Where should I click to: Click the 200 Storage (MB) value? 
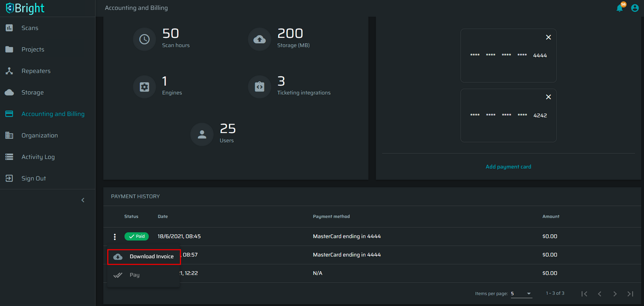[290, 33]
